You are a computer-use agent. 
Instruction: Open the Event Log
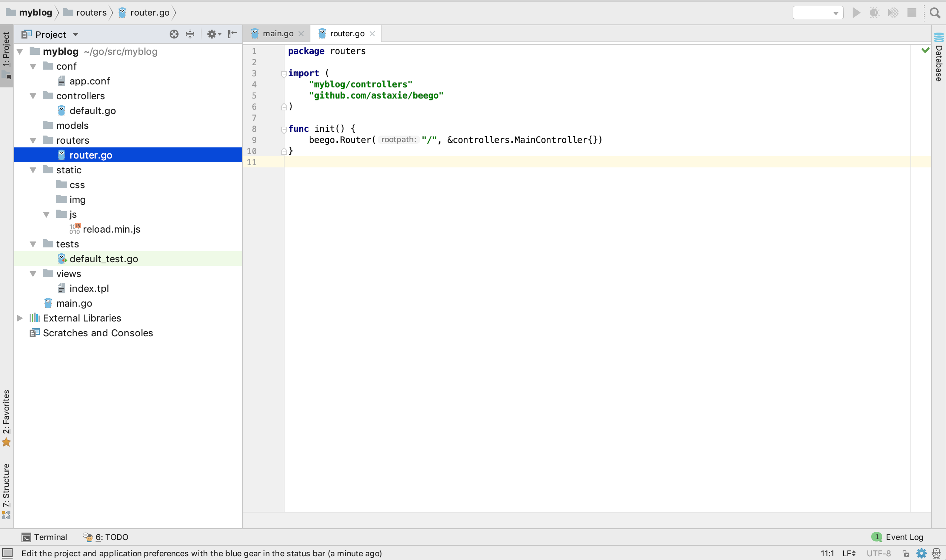pyautogui.click(x=899, y=537)
